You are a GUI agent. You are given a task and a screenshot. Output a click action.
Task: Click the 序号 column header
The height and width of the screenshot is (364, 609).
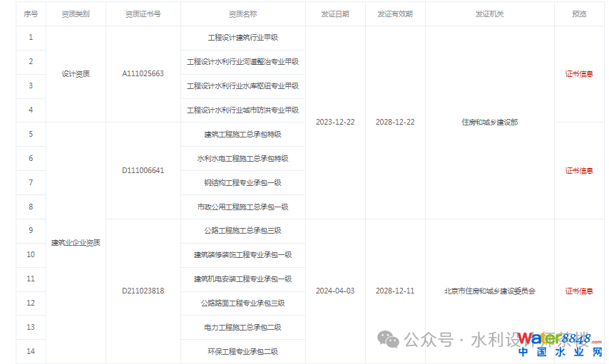(x=31, y=14)
